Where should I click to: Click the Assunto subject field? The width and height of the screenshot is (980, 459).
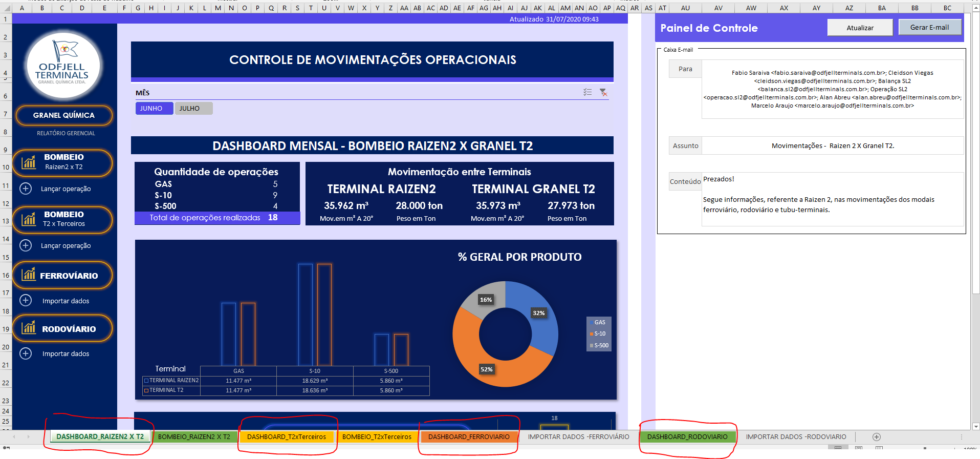click(833, 145)
